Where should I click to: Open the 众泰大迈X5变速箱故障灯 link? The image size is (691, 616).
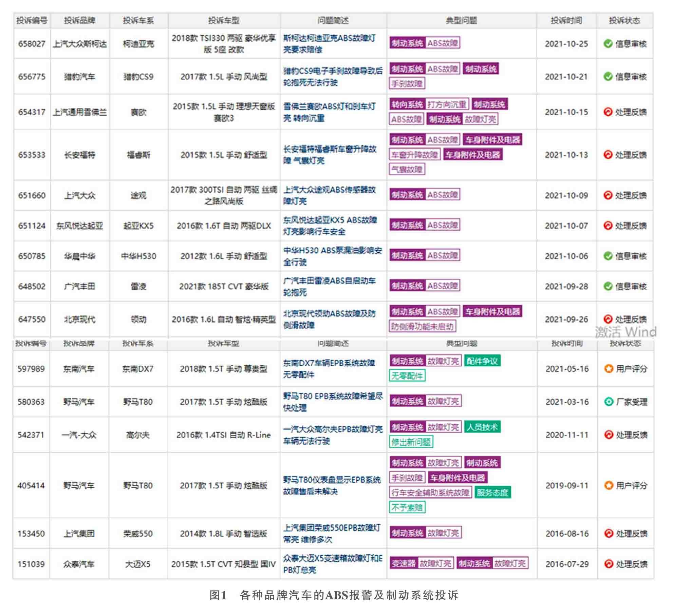point(333,564)
